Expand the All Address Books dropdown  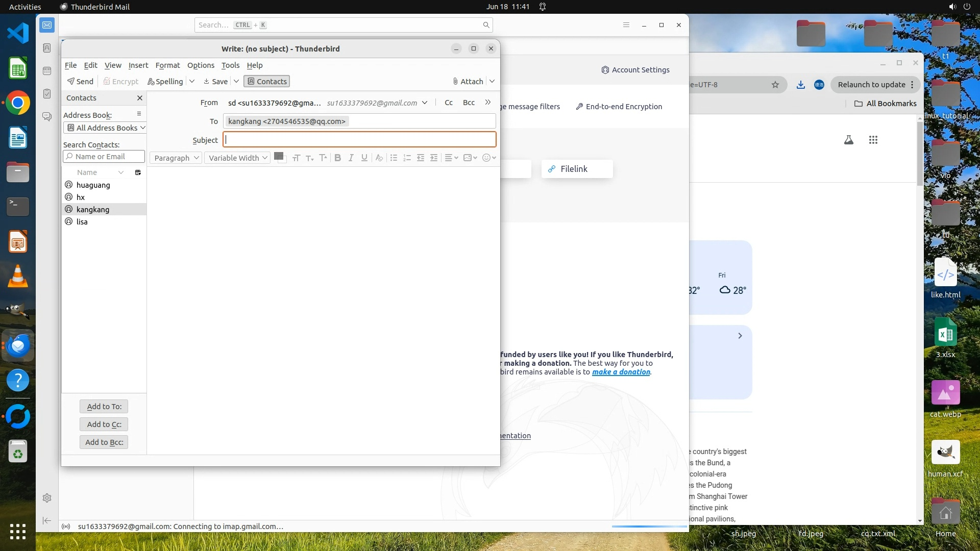[x=106, y=128]
